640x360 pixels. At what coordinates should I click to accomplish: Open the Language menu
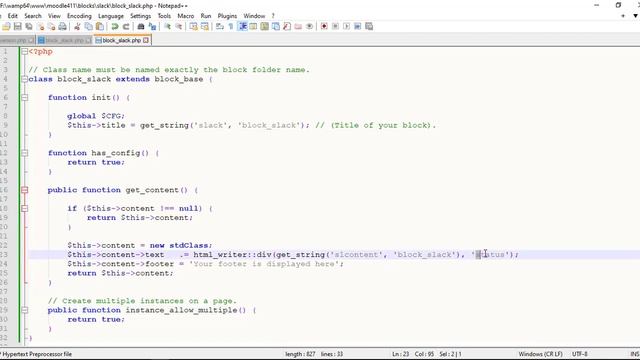point(111,16)
